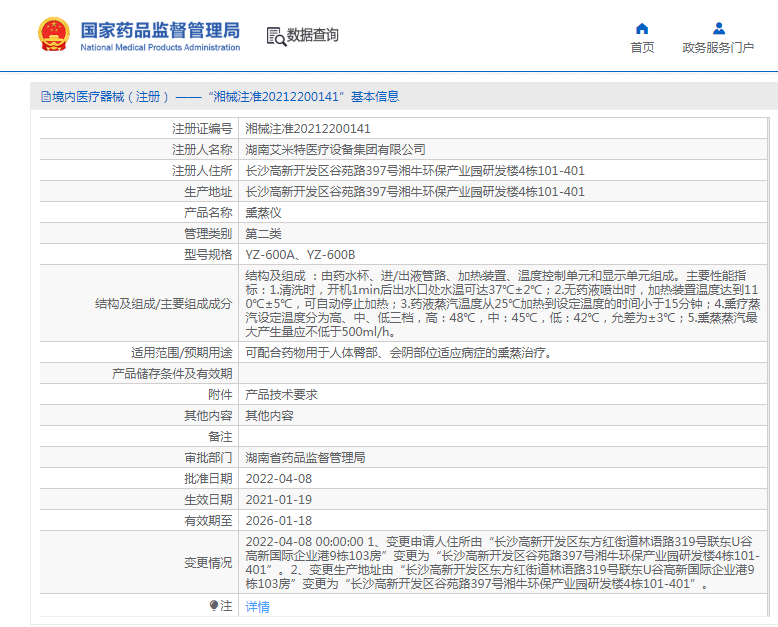This screenshot has width=778, height=627.
Task: Click the document icon before 境内医疗器械
Action: (x=46, y=97)
